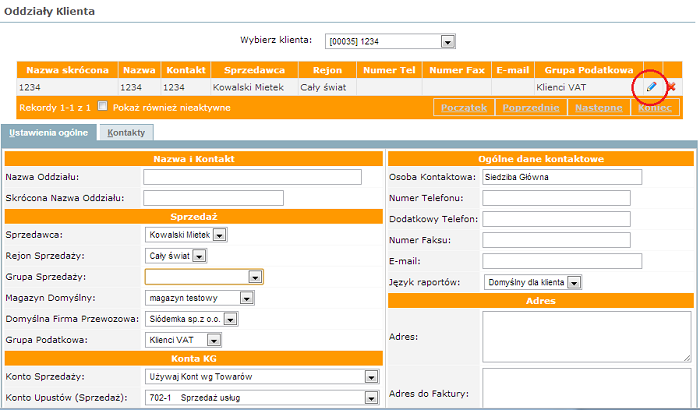The height and width of the screenshot is (410, 700).
Task: Expand the Konto Upustów (Sprzedaż) dropdown
Action: 262,398
